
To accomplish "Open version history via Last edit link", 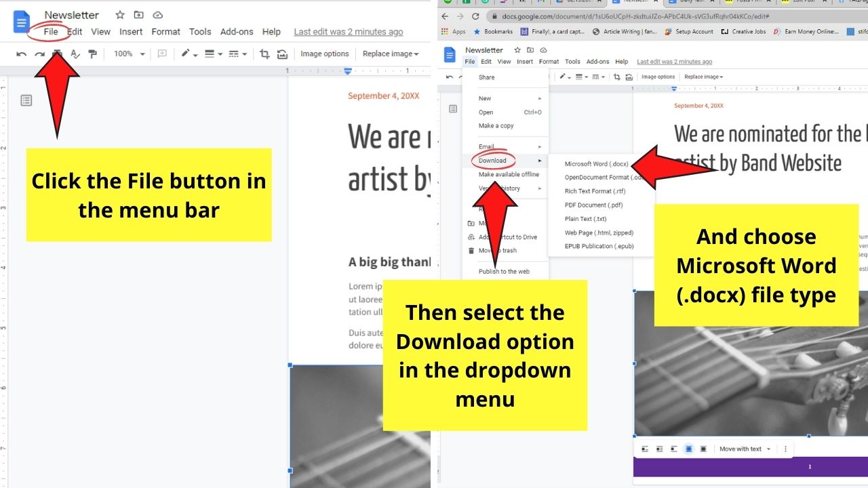I will [348, 31].
